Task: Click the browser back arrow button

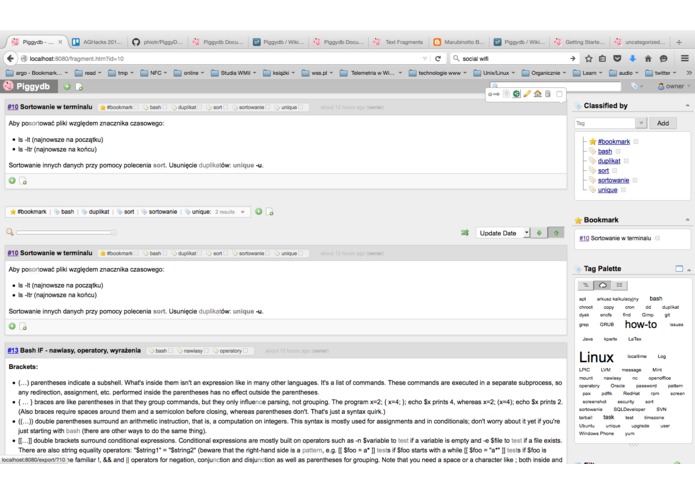Action: [x=10, y=58]
